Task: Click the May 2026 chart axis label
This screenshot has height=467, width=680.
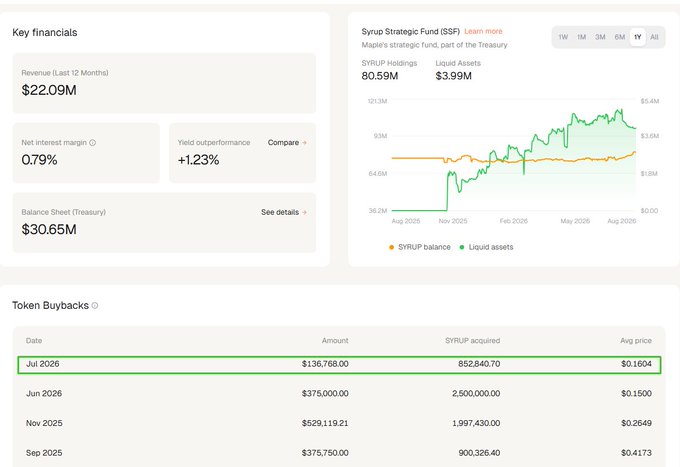Action: tap(575, 221)
